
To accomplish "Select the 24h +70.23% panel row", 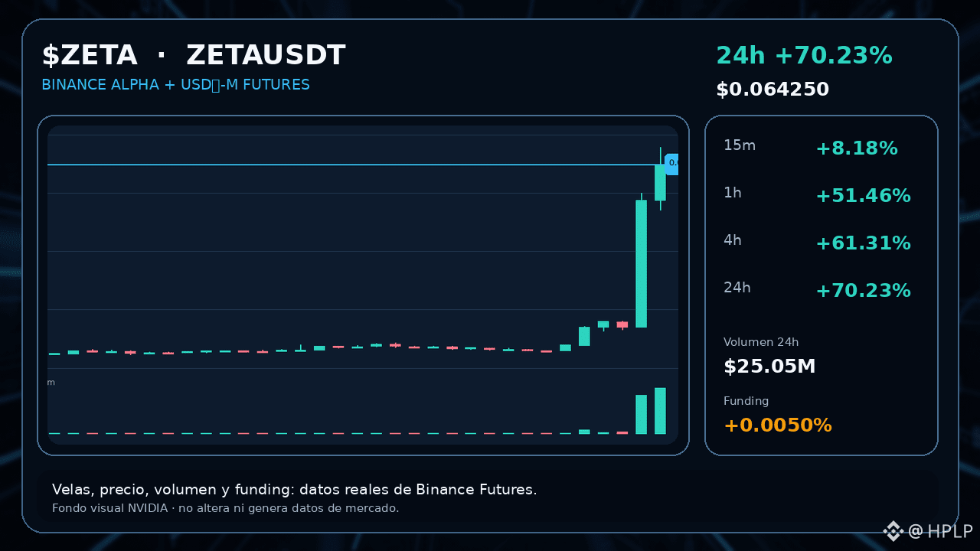I will click(x=821, y=290).
